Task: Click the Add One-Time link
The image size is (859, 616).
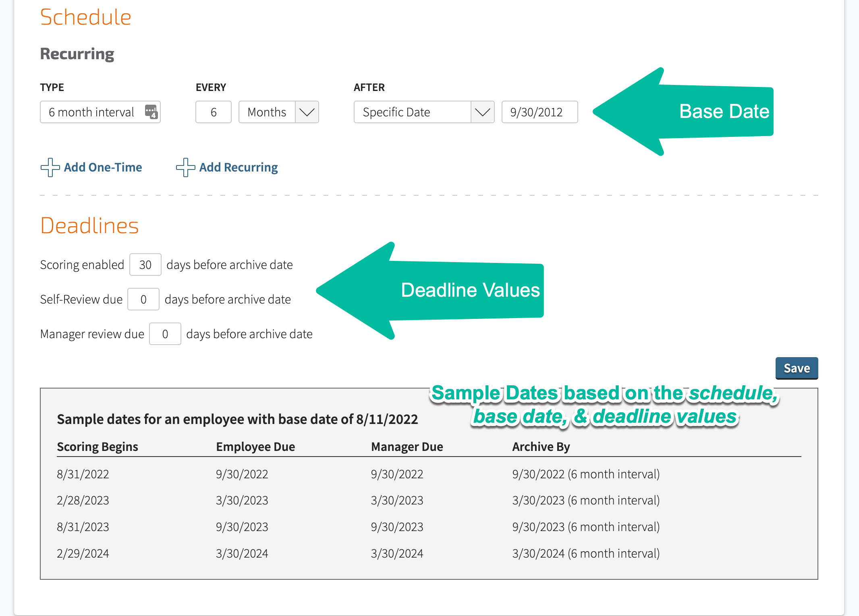Action: coord(103,167)
